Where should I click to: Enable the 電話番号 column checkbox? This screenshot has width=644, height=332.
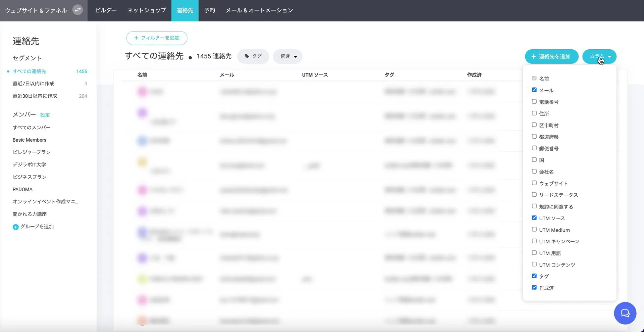click(534, 102)
